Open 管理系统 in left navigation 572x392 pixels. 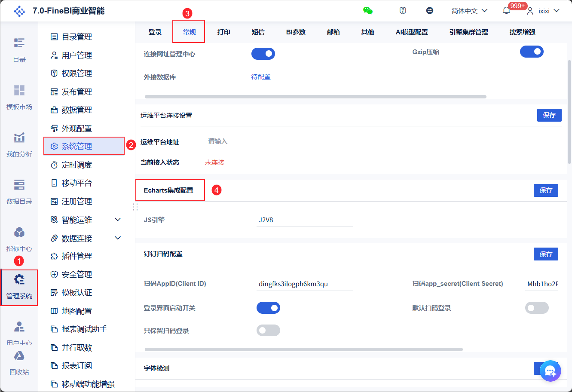(19, 288)
